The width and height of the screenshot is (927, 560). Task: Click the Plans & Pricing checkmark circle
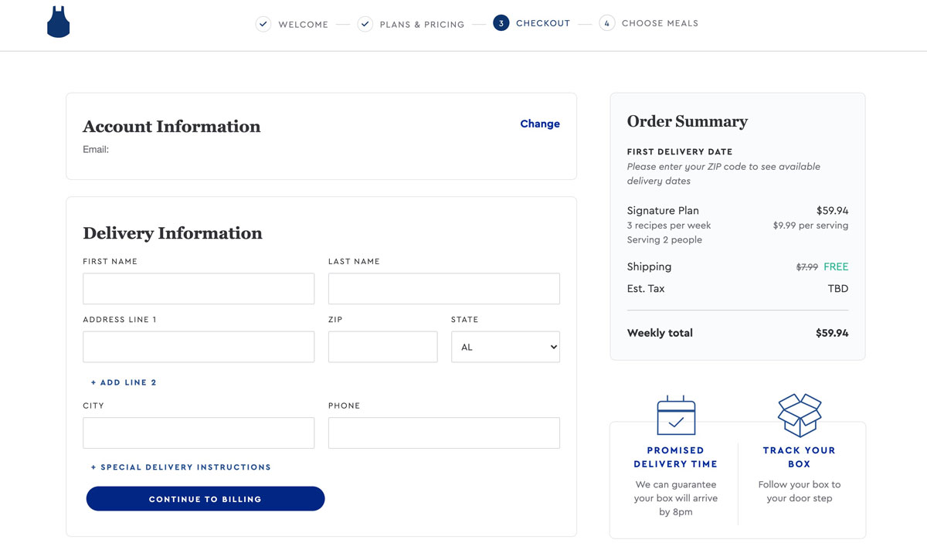pyautogui.click(x=365, y=24)
